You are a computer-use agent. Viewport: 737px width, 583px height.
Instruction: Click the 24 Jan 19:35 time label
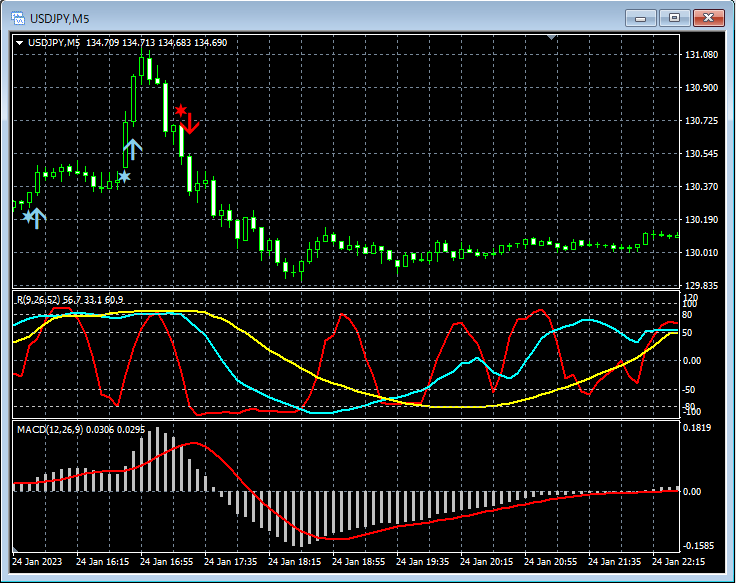[x=422, y=562]
